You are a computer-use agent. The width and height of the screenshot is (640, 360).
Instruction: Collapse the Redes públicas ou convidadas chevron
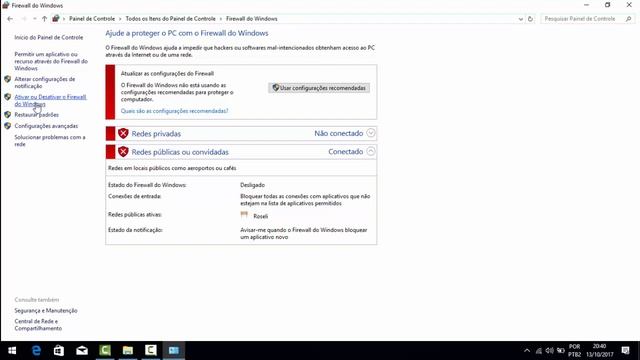(371, 151)
